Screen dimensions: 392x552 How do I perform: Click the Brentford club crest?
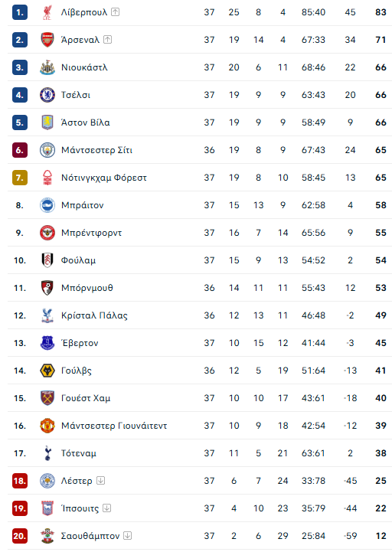(x=47, y=233)
